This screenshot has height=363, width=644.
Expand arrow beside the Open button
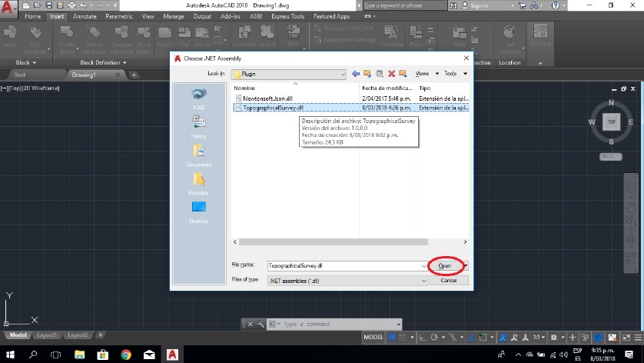click(466, 266)
